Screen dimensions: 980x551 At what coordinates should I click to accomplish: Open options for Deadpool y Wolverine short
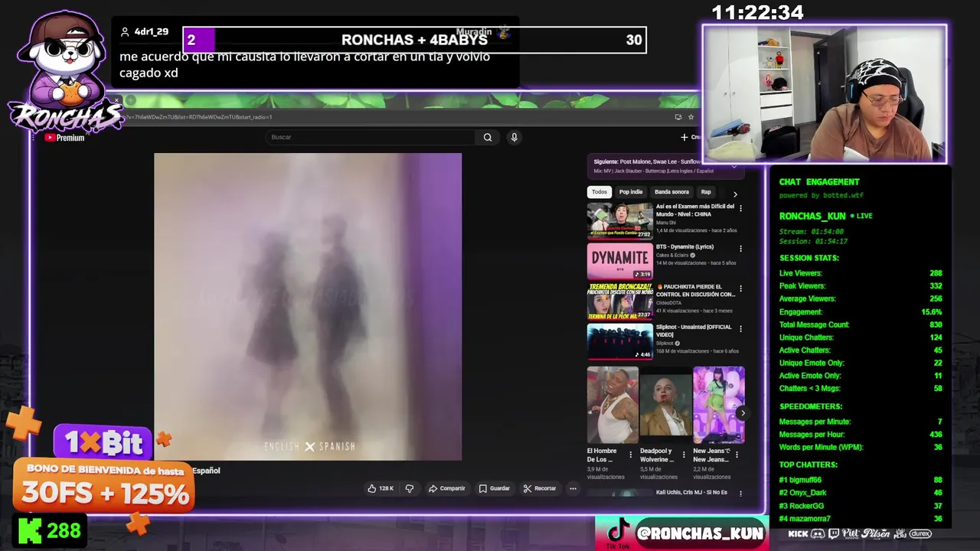pyautogui.click(x=684, y=455)
